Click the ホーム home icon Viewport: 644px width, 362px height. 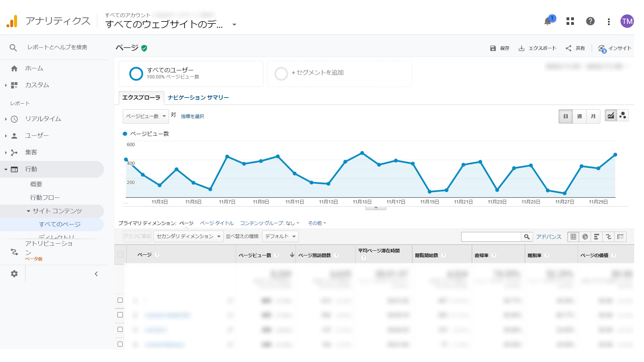(x=14, y=68)
